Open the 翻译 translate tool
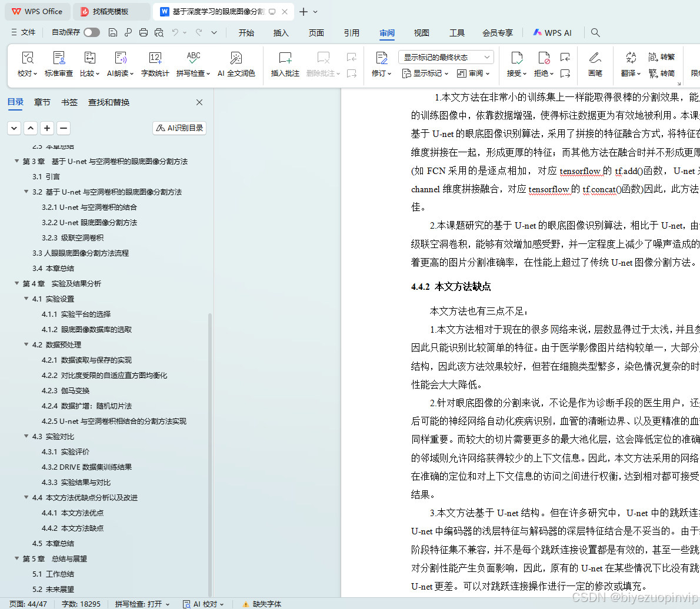This screenshot has width=700, height=609. [631, 64]
